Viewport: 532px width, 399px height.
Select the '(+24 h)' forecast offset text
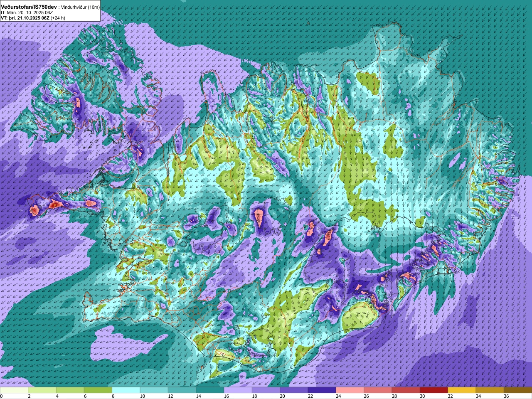58,18
